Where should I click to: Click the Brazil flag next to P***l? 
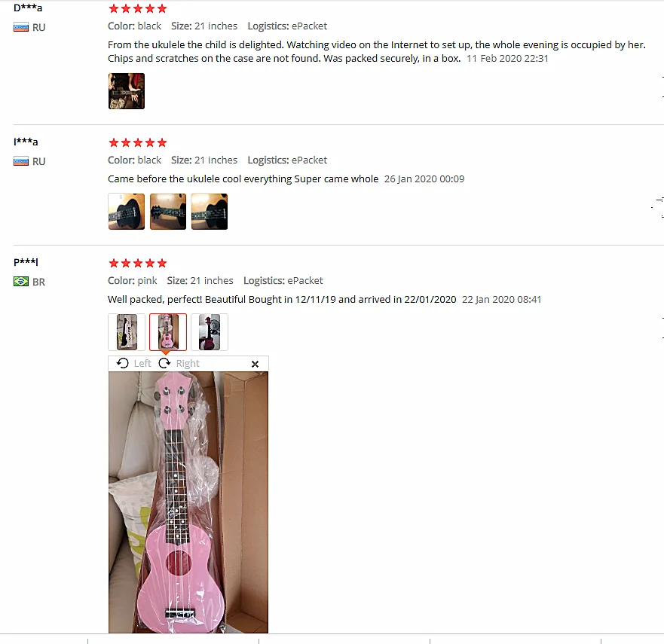pyautogui.click(x=21, y=282)
